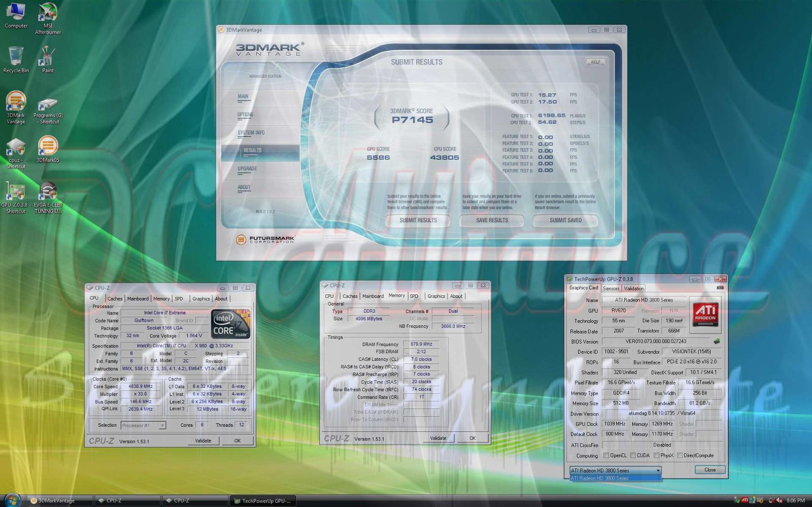This screenshot has width=812, height=507.
Task: Switch to the TechPowerUp GPU-Z taskbar button
Action: (x=263, y=500)
